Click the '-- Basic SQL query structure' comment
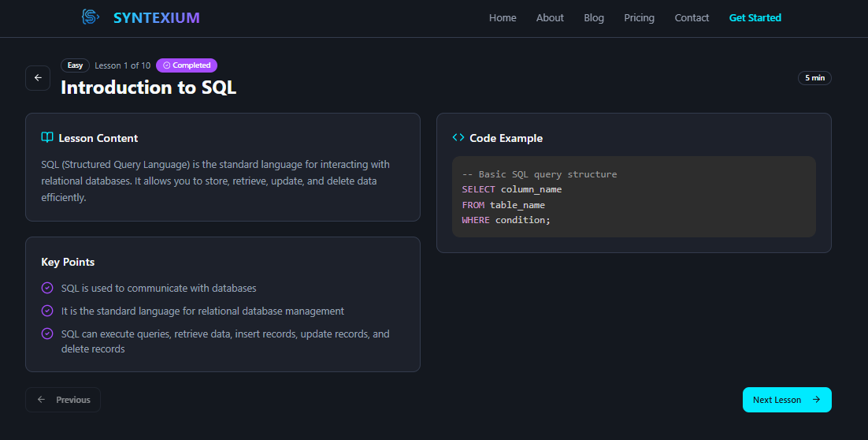The height and width of the screenshot is (440, 868). [x=540, y=174]
